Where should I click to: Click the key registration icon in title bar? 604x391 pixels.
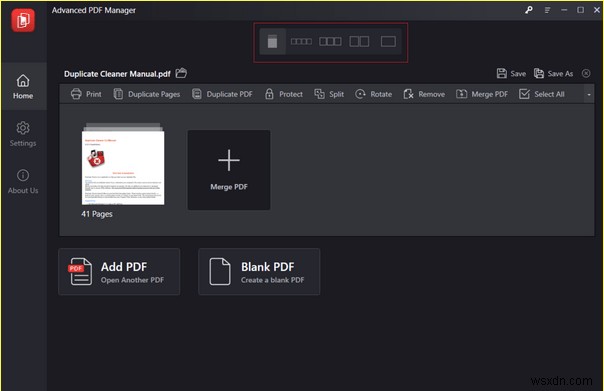529,10
